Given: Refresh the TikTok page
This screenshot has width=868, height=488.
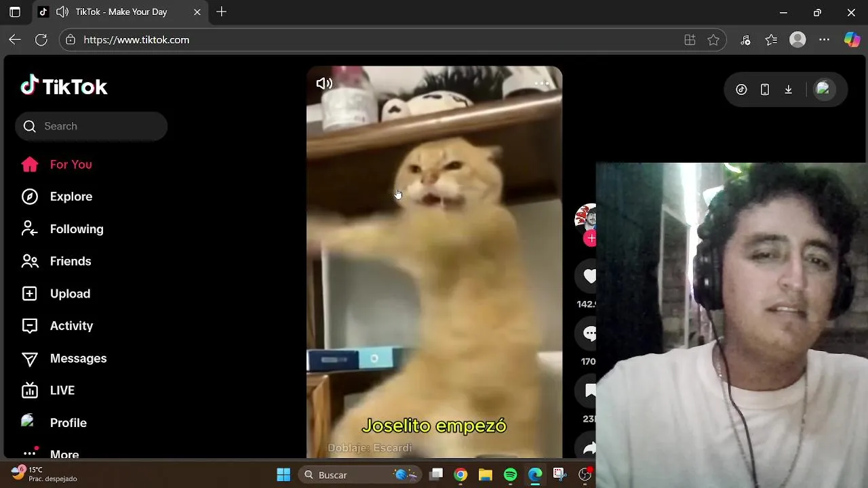Looking at the screenshot, I should tap(41, 40).
